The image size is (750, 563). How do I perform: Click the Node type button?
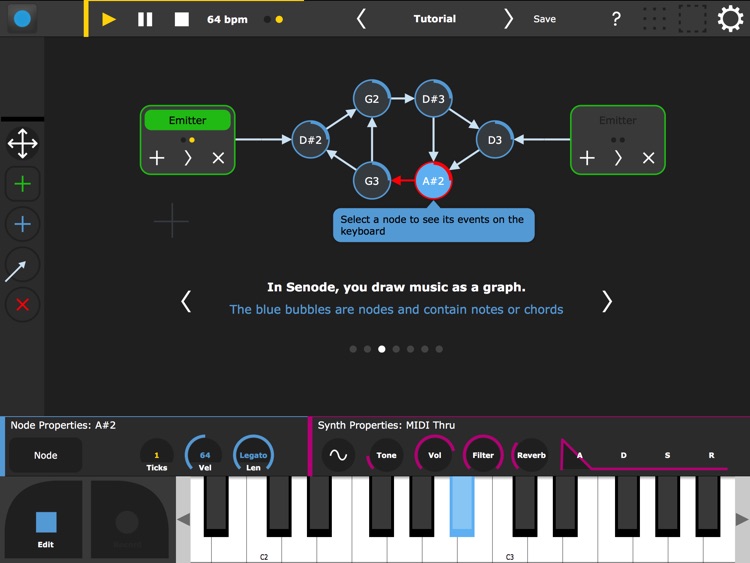coord(45,455)
